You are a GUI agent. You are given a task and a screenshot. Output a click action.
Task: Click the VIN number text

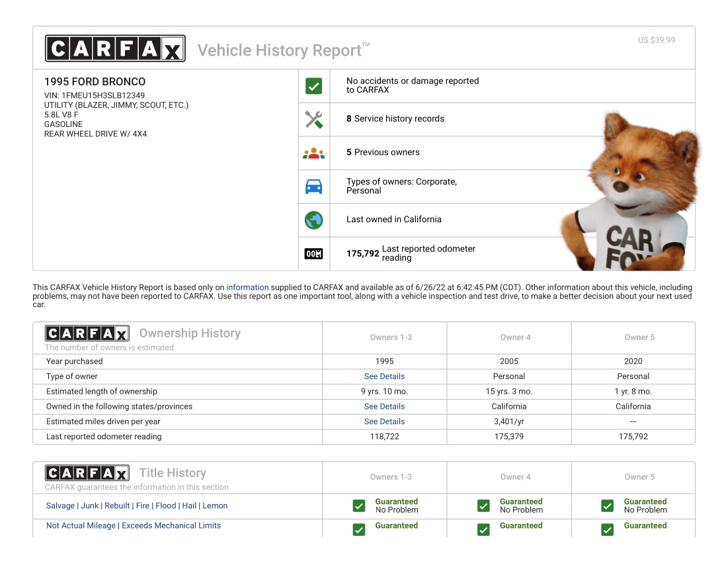(95, 96)
